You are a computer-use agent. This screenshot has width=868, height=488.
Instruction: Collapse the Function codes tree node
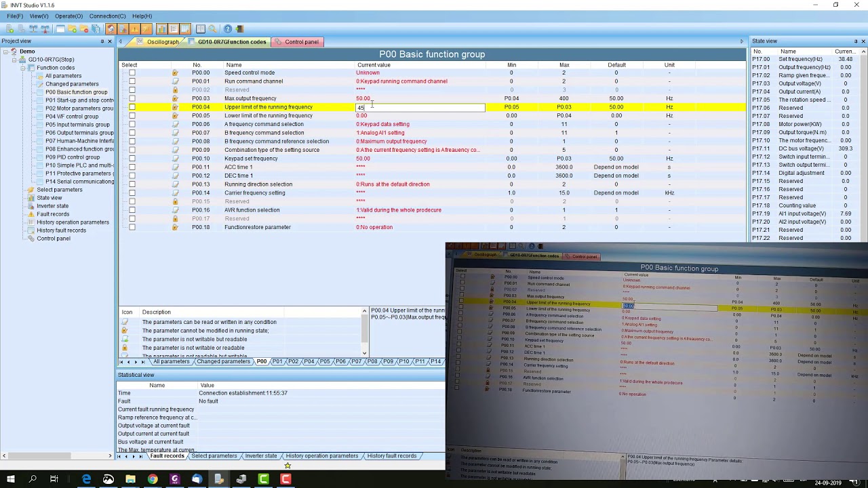coord(22,68)
